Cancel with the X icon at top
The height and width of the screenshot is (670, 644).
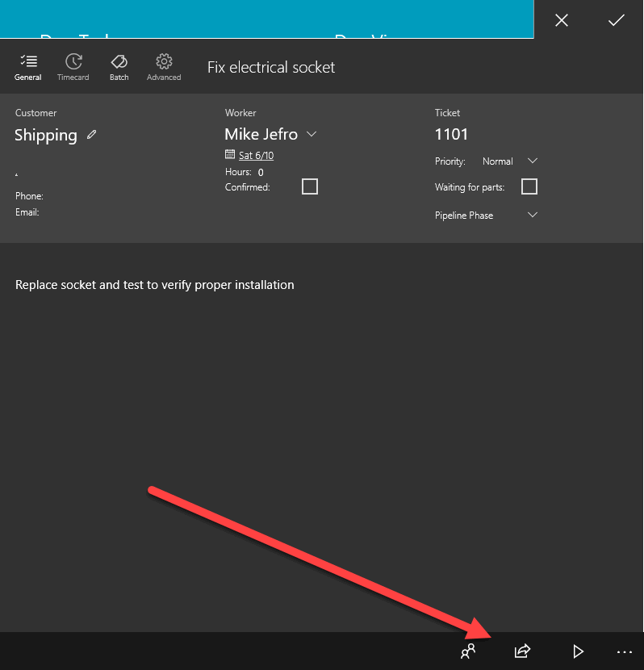[562, 21]
